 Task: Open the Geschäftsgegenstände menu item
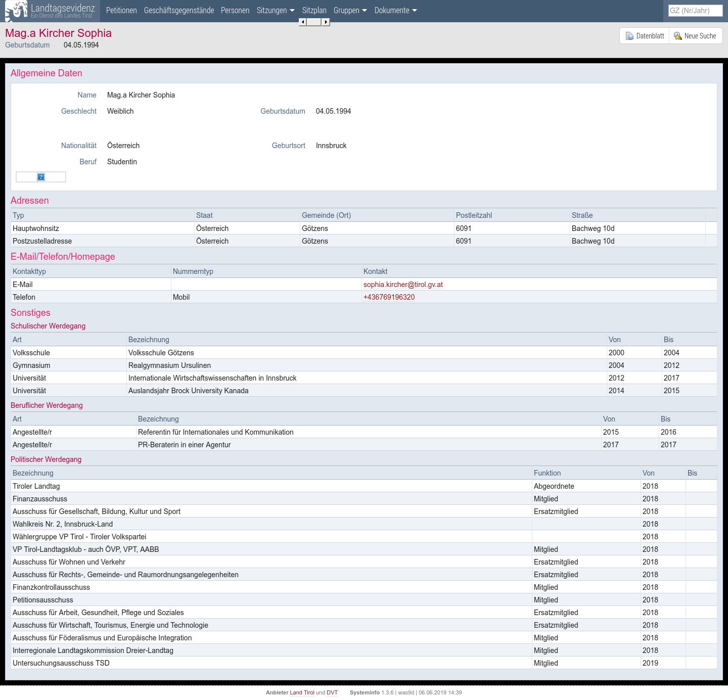pyautogui.click(x=179, y=10)
